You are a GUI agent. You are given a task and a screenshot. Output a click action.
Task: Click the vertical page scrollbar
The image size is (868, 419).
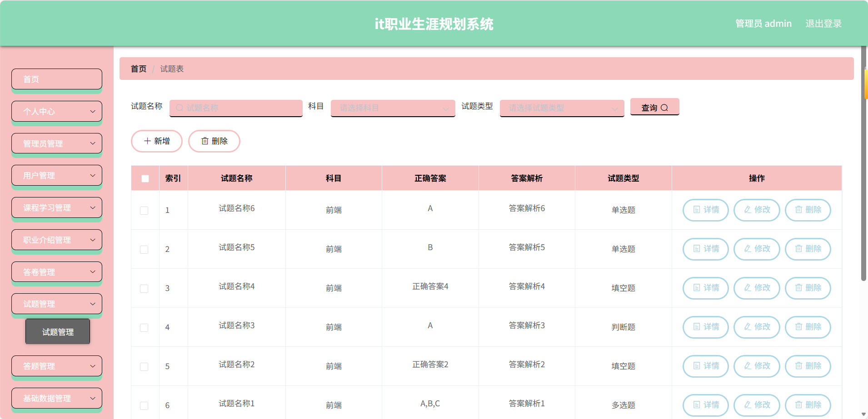863,163
